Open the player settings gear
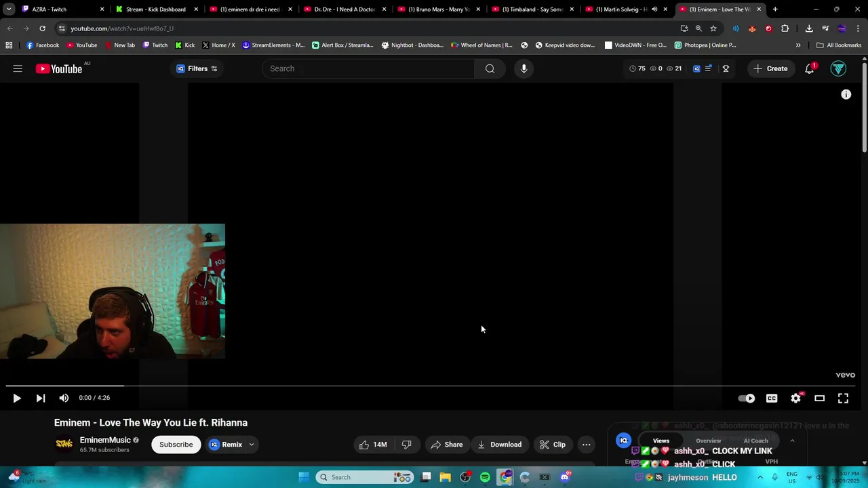868x488 pixels. point(795,398)
